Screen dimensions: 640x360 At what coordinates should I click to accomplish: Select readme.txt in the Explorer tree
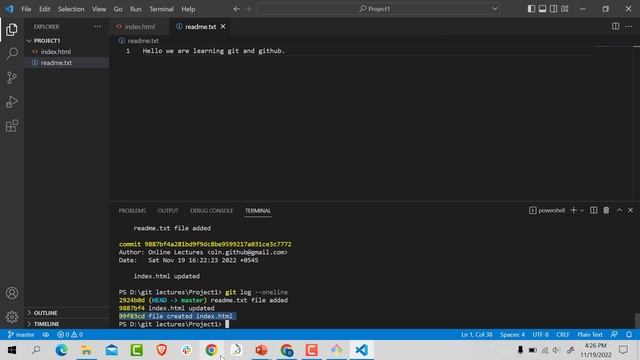[56, 63]
